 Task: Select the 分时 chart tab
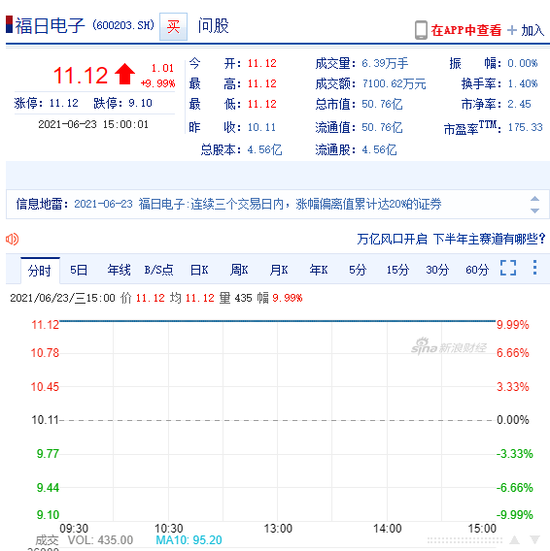click(40, 270)
